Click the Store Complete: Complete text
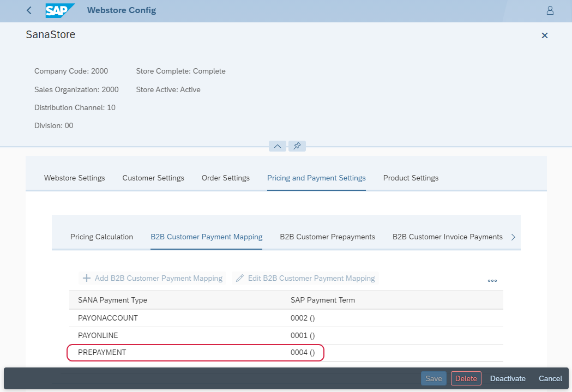The image size is (572, 392). coord(181,71)
